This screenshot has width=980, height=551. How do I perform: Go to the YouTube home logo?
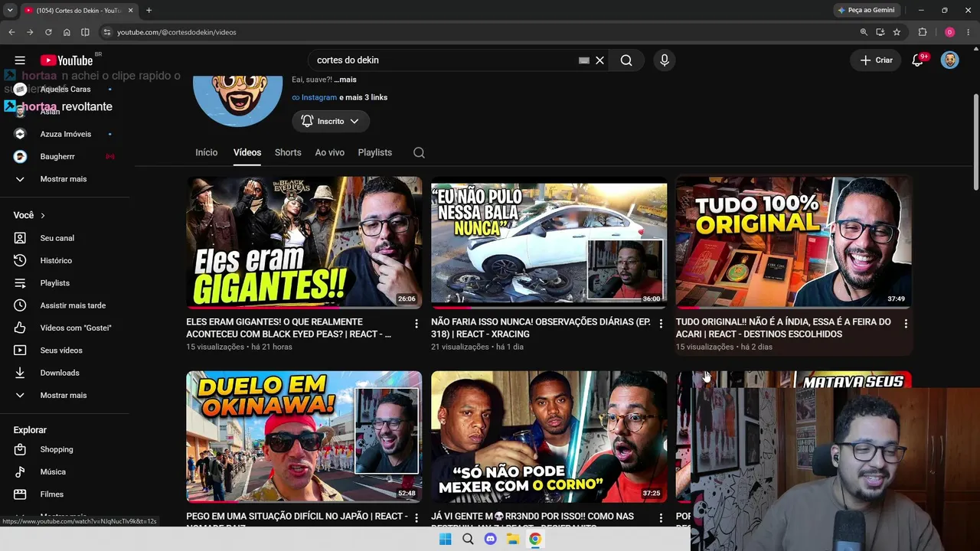67,60
